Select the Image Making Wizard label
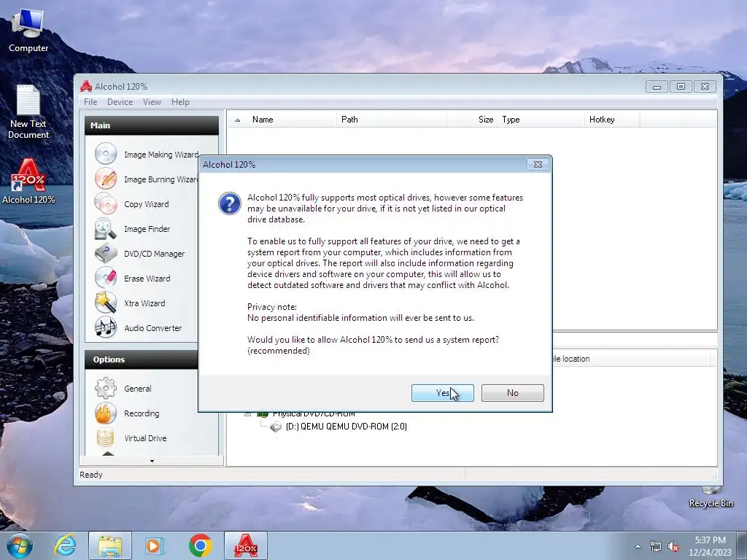Viewport: 747px width, 560px height. (x=161, y=155)
